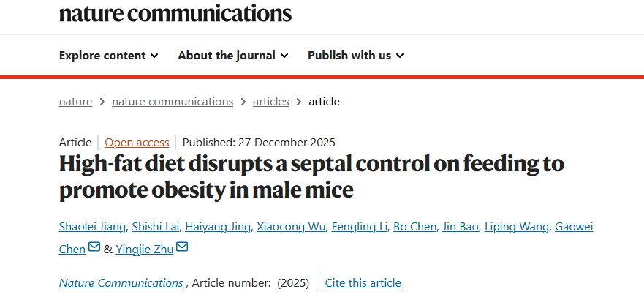Select author Shishi Lai
Viewport: 644px width, 300px height.
tap(154, 227)
